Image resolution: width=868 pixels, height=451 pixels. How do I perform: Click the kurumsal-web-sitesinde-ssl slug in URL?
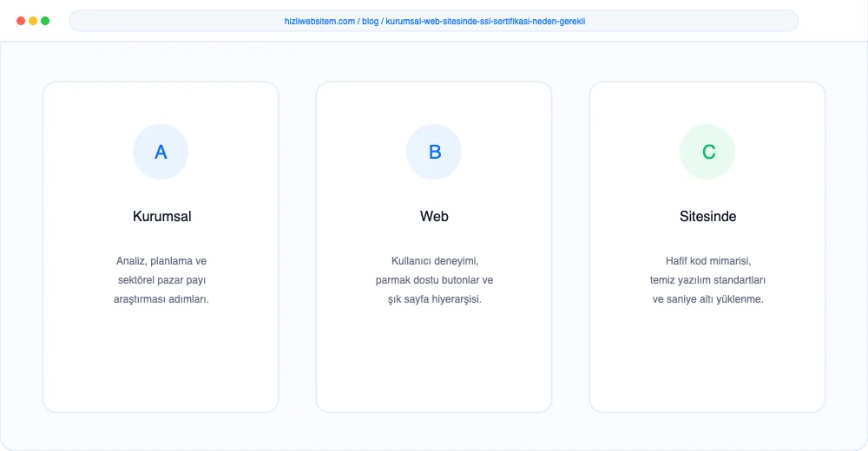click(x=485, y=21)
